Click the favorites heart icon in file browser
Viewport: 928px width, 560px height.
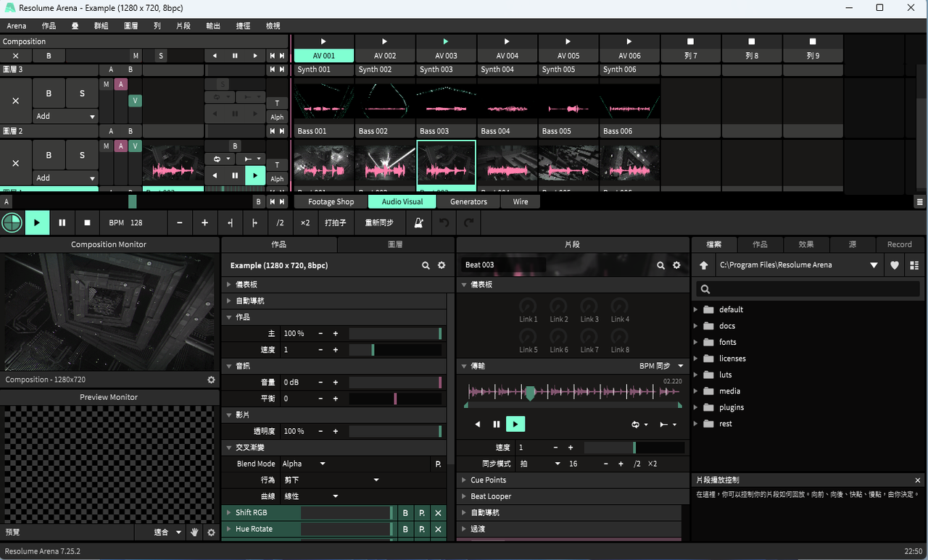[895, 265]
